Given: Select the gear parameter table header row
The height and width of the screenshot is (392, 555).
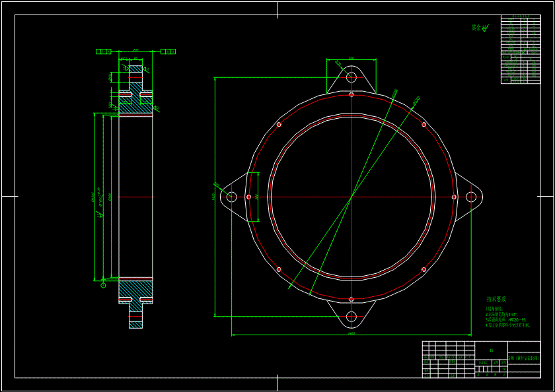Looking at the screenshot, I should click(x=521, y=16).
